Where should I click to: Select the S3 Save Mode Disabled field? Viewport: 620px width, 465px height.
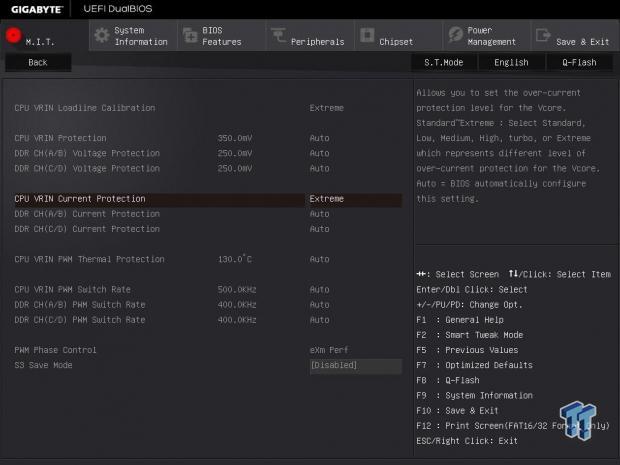coord(347,366)
